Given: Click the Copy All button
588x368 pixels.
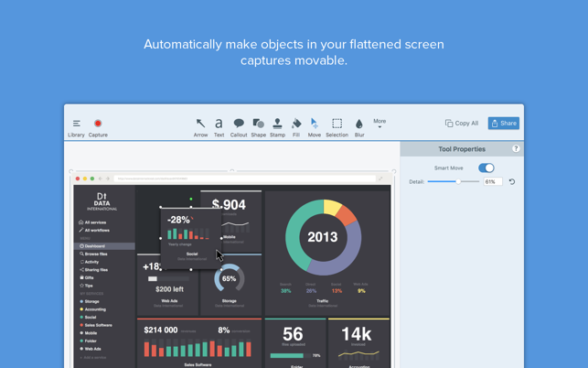Looking at the screenshot, I should (x=462, y=124).
